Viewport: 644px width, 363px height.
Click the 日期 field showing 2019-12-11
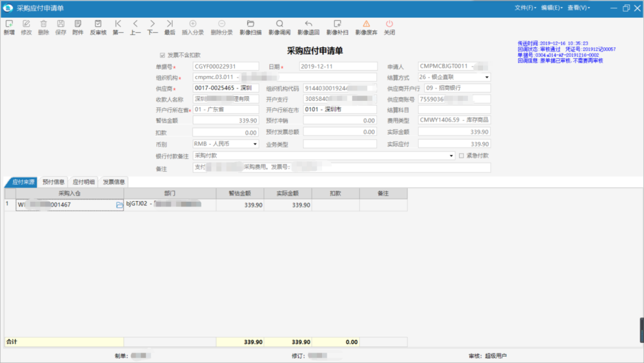(338, 66)
